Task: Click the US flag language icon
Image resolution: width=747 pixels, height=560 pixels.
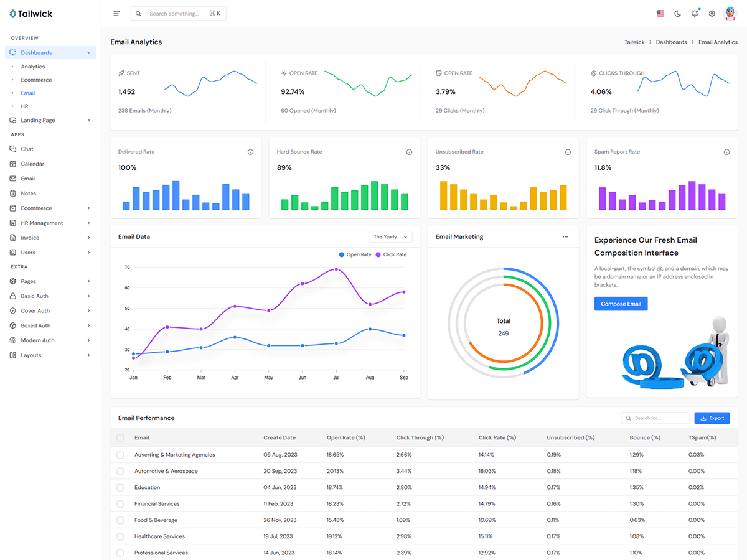Action: pyautogui.click(x=660, y=14)
